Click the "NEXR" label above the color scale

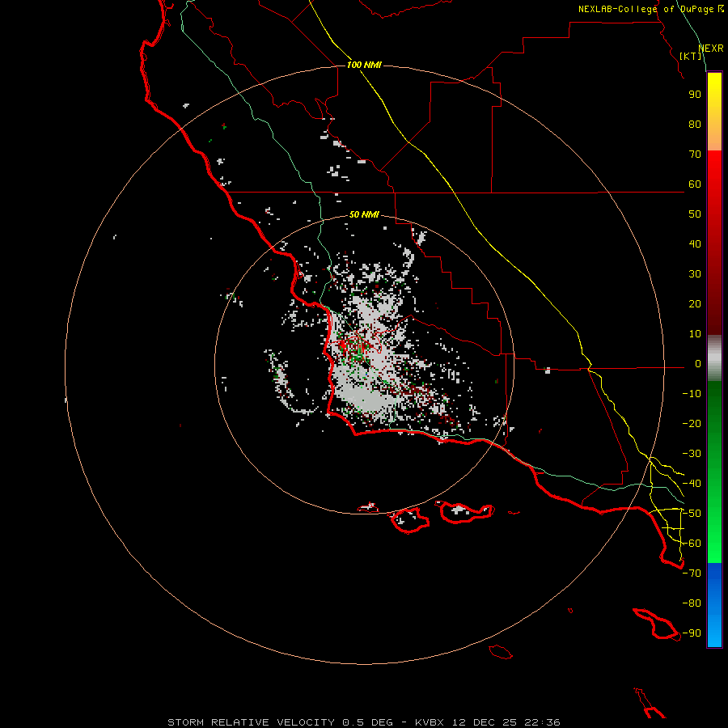(711, 49)
